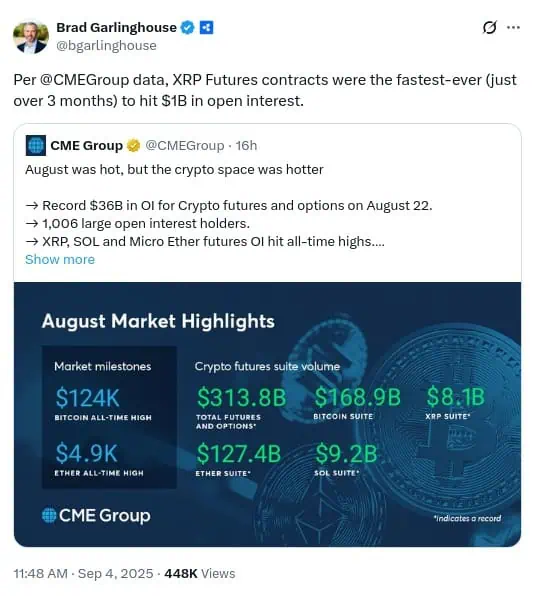The image size is (535, 596).
Task: Open the August Market Highlights image
Action: click(x=268, y=414)
